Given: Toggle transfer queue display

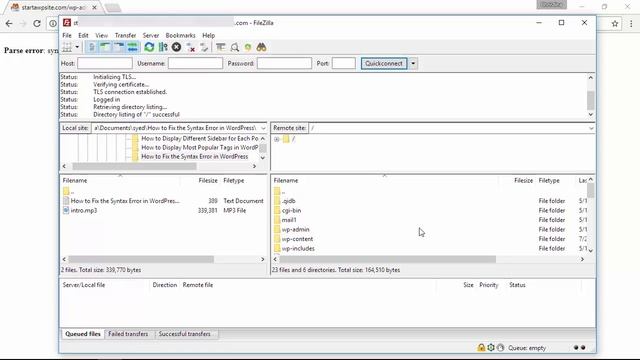Looking at the screenshot, I should [133, 47].
